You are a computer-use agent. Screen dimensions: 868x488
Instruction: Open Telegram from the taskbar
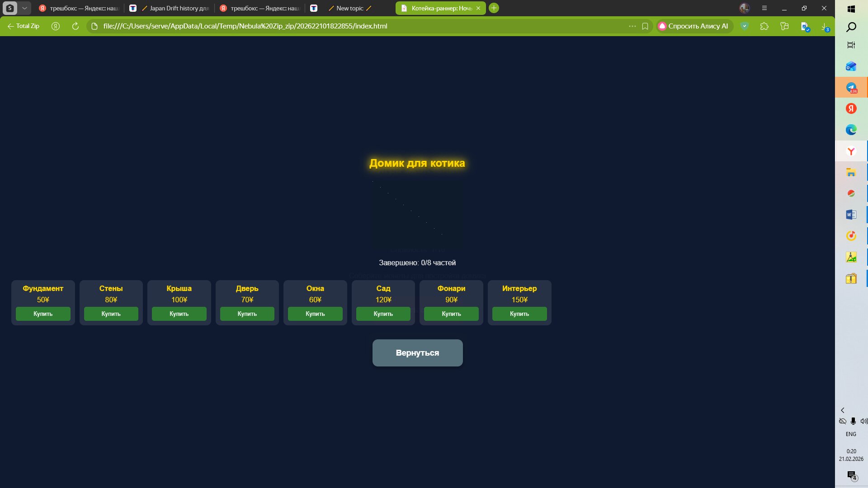click(x=851, y=88)
